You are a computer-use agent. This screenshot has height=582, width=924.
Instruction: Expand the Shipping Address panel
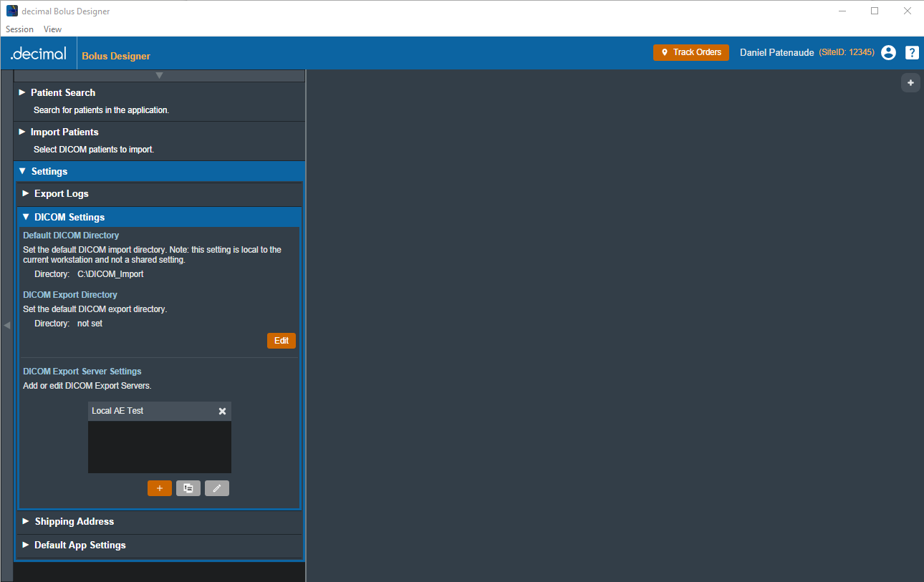coord(74,521)
